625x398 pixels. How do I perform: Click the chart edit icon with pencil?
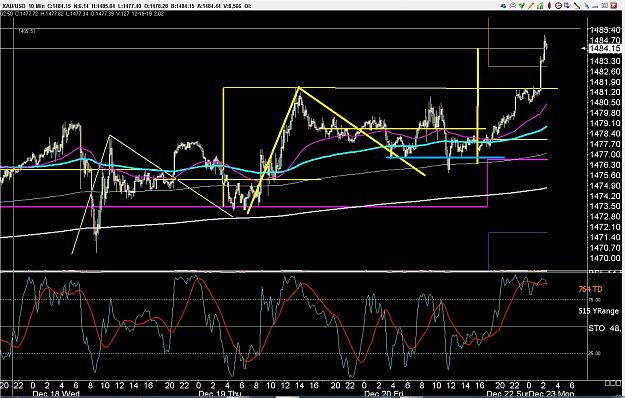click(568, 6)
